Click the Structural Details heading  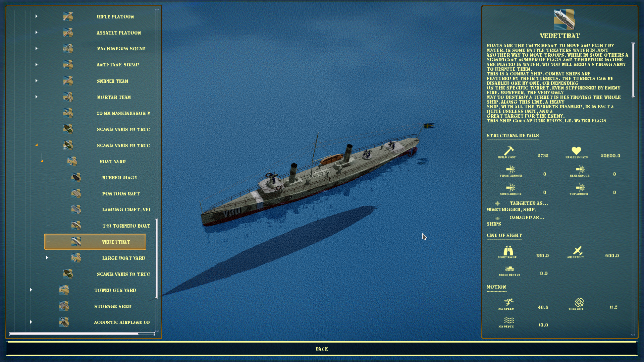pyautogui.click(x=513, y=135)
